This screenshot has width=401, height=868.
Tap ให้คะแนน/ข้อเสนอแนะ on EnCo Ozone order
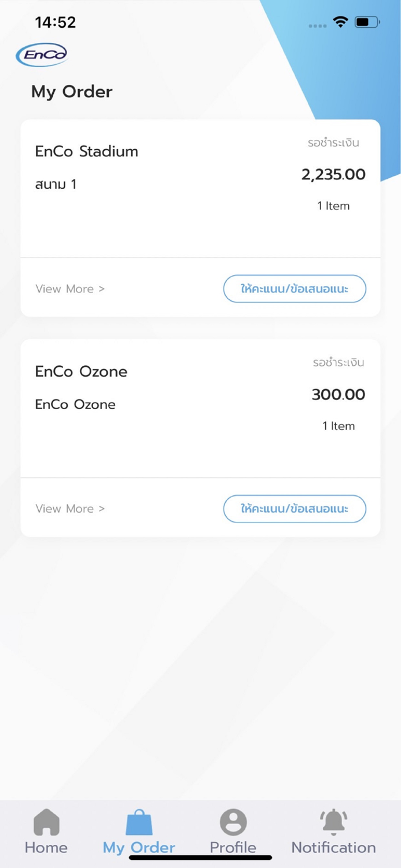(295, 509)
